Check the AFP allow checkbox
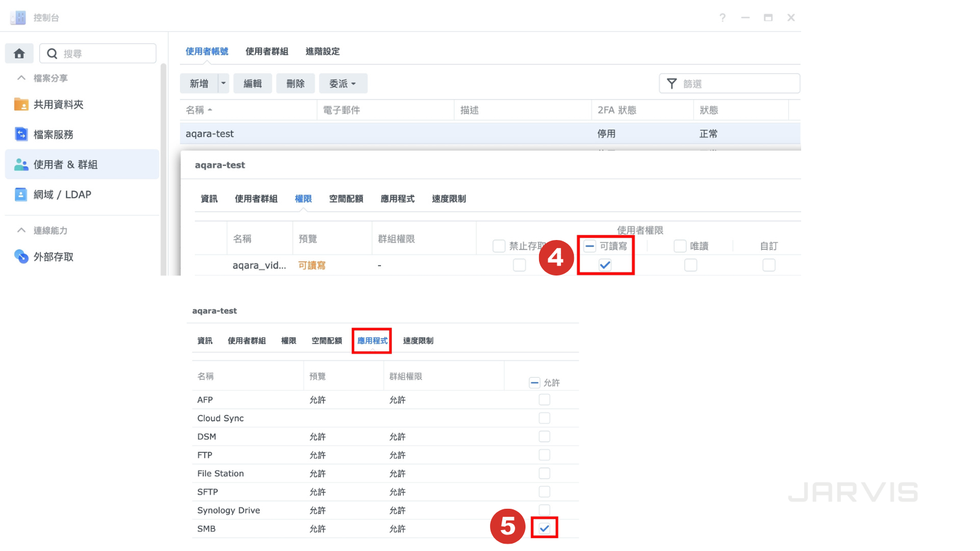The height and width of the screenshot is (551, 980). [545, 400]
